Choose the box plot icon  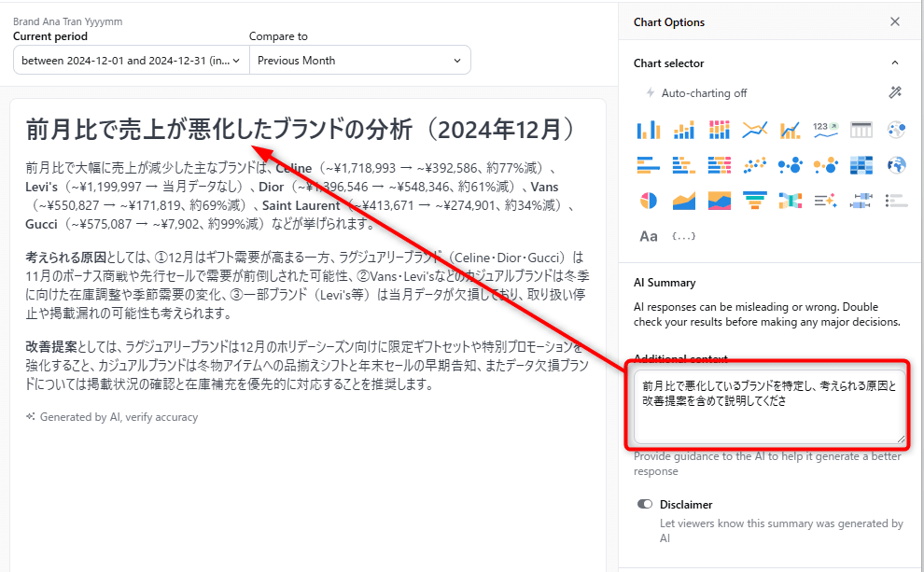point(861,201)
